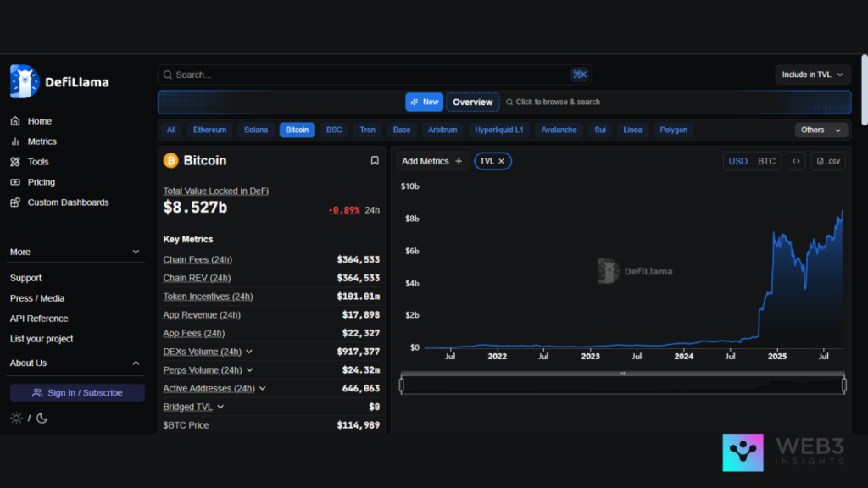This screenshot has height=488, width=868.
Task: Click App Fees (24h) label
Action: point(194,333)
